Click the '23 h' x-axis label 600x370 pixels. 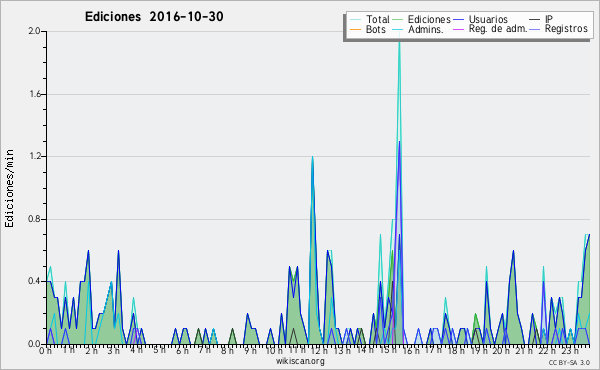(570, 350)
